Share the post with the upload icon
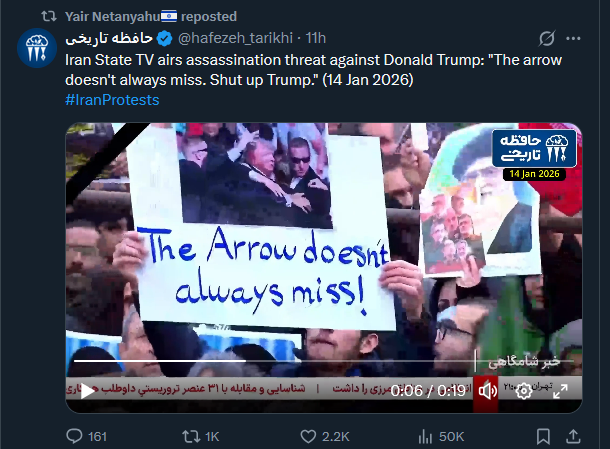The image size is (610, 449). click(573, 436)
